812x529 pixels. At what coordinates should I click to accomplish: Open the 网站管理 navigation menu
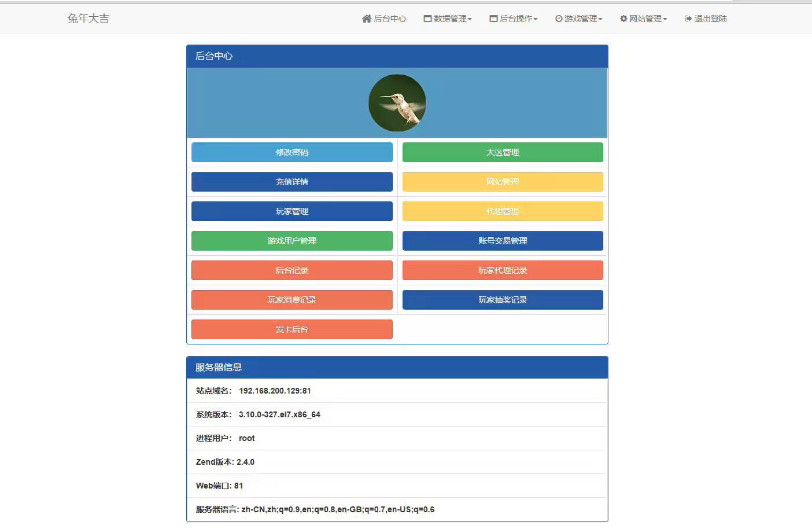pos(645,19)
